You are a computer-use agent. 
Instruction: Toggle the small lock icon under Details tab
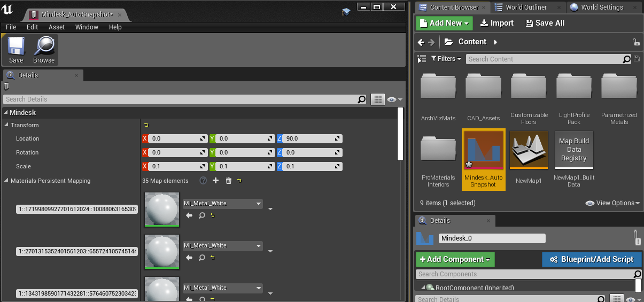pyautogui.click(x=6, y=86)
